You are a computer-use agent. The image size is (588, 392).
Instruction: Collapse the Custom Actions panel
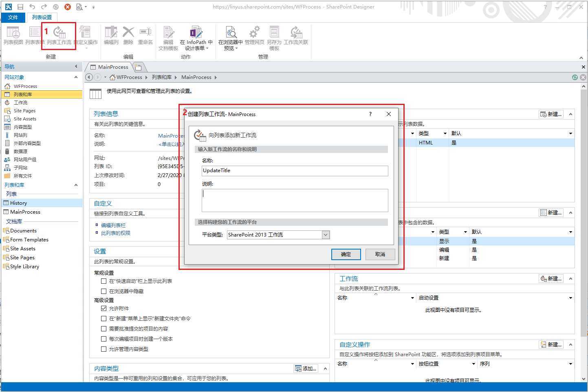pos(570,344)
